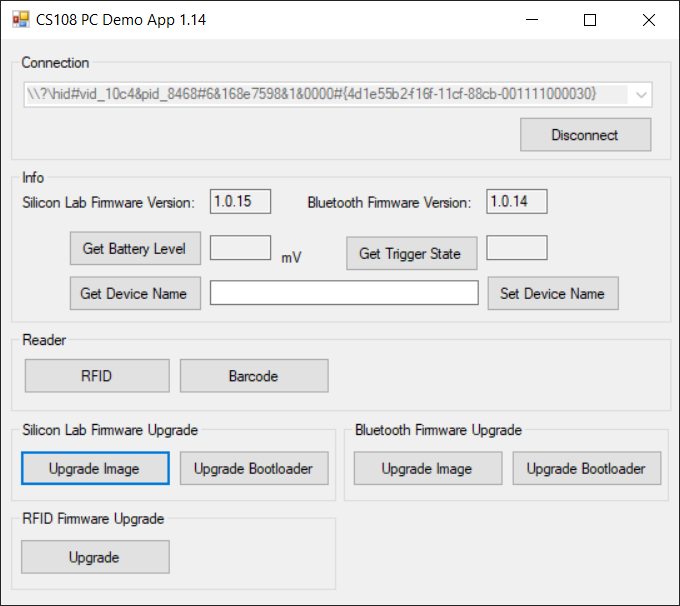680x606 pixels.
Task: Click Bluetooth Upgrade Bootloader button
Action: tap(587, 468)
